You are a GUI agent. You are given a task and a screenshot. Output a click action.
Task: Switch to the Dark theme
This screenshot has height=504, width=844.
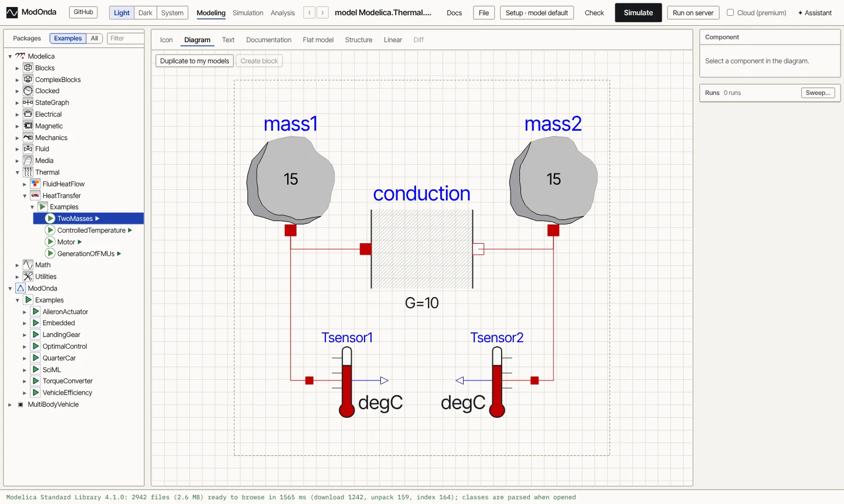(145, 13)
